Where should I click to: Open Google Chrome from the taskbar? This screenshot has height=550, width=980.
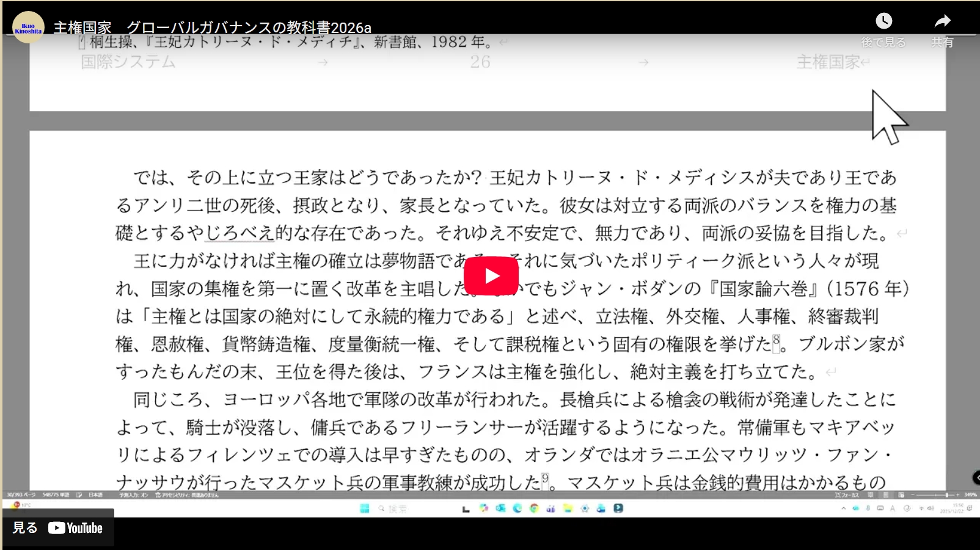[534, 508]
